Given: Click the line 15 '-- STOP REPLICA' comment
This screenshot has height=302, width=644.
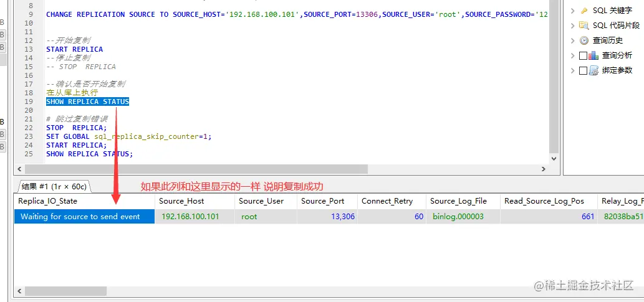Looking at the screenshot, I should coord(81,67).
